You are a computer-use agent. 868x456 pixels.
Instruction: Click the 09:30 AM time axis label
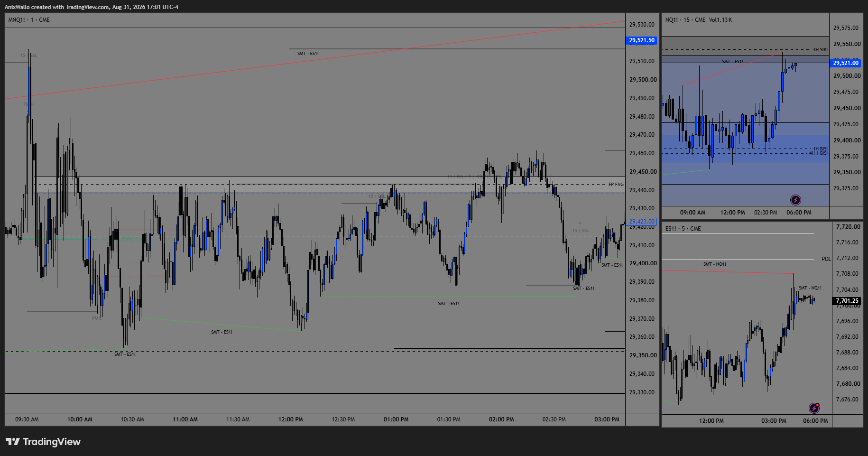pyautogui.click(x=27, y=419)
